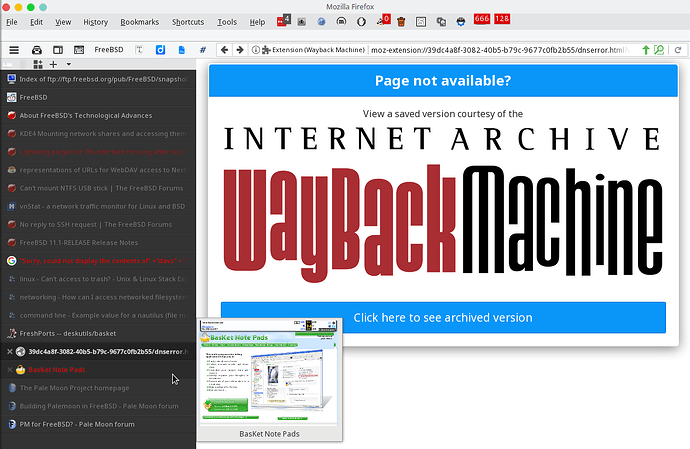Switch to 'No reply to SSH request' tab

click(x=98, y=224)
